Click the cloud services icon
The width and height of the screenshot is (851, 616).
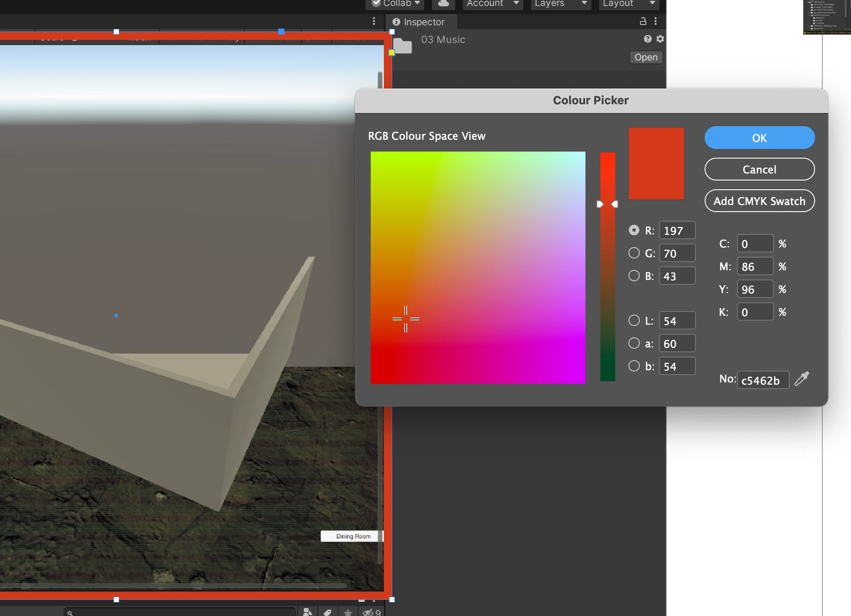(443, 4)
